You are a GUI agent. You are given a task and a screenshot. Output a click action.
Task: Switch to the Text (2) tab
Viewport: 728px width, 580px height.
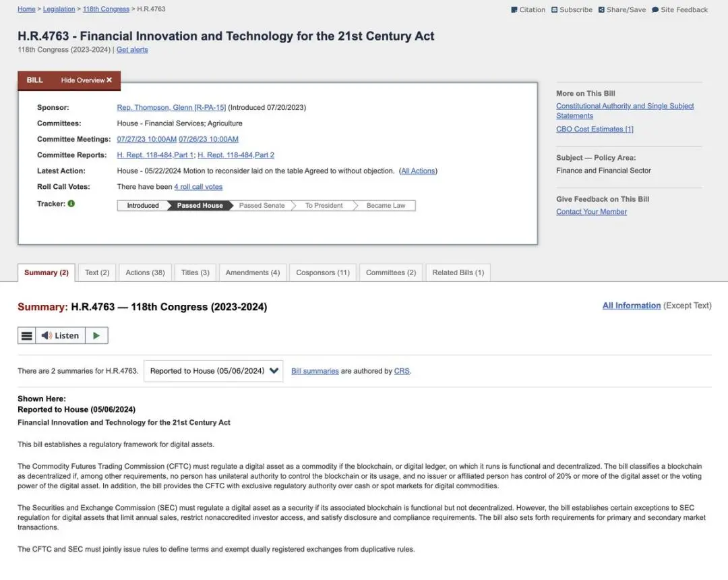pyautogui.click(x=97, y=272)
